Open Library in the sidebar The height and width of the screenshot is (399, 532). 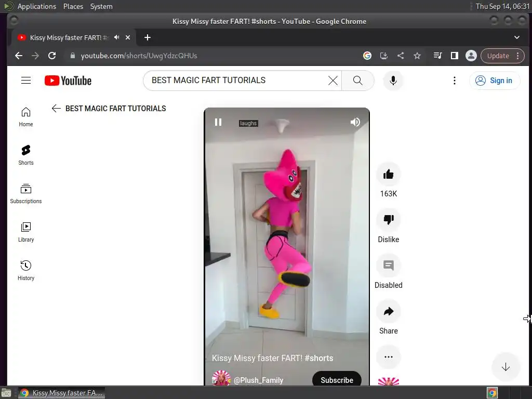coord(26,232)
